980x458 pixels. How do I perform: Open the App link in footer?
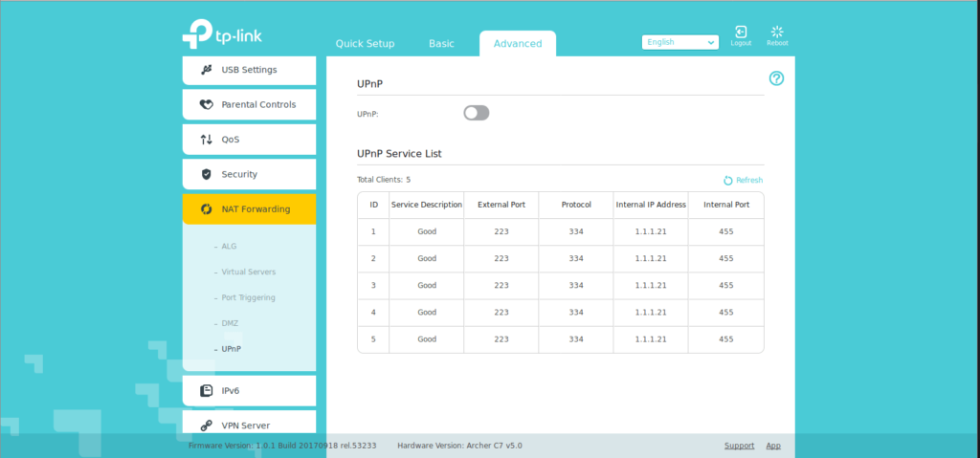(773, 446)
